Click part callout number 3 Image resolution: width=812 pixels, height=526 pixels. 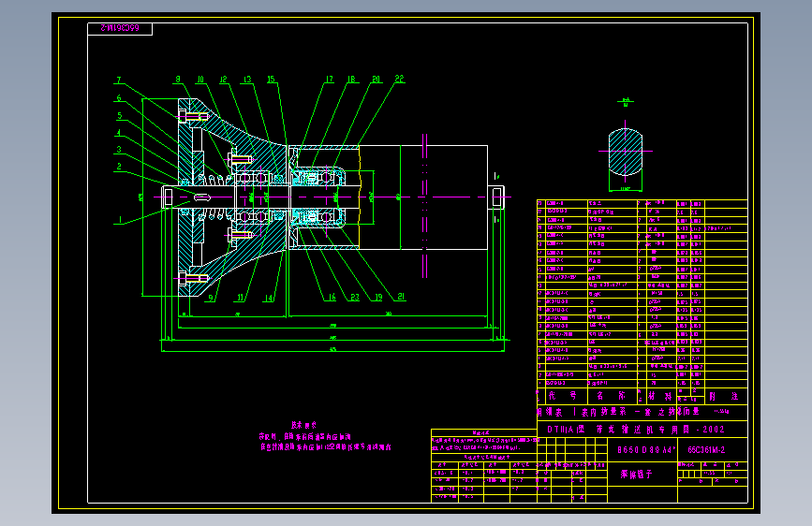pyautogui.click(x=119, y=150)
